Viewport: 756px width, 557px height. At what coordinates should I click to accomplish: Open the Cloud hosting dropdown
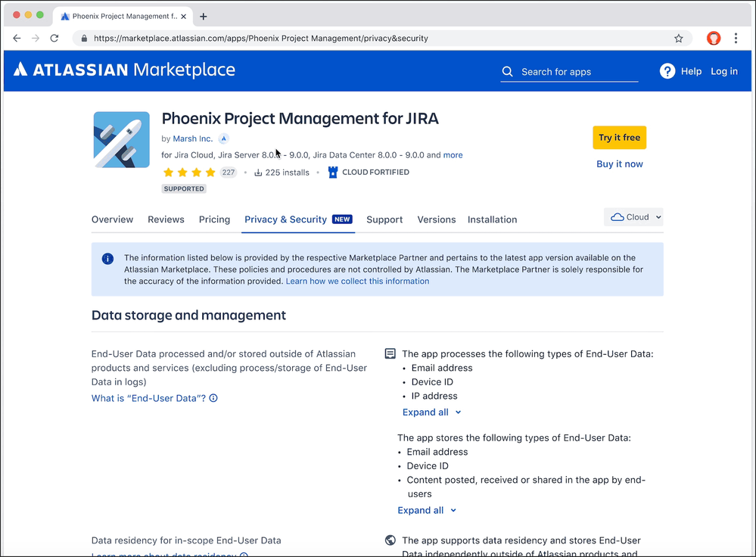pyautogui.click(x=633, y=217)
